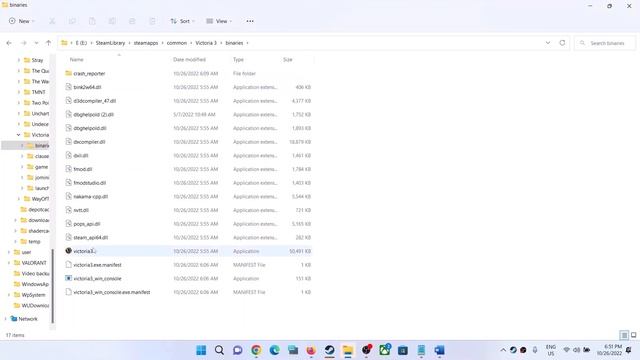This screenshot has height=360, width=640.
Task: Launch Microsoft Edge from the taskbar
Action: click(275, 350)
